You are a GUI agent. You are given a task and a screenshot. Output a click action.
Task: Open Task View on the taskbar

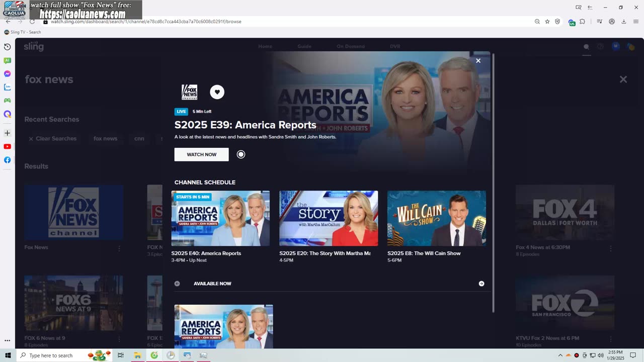[121, 355]
